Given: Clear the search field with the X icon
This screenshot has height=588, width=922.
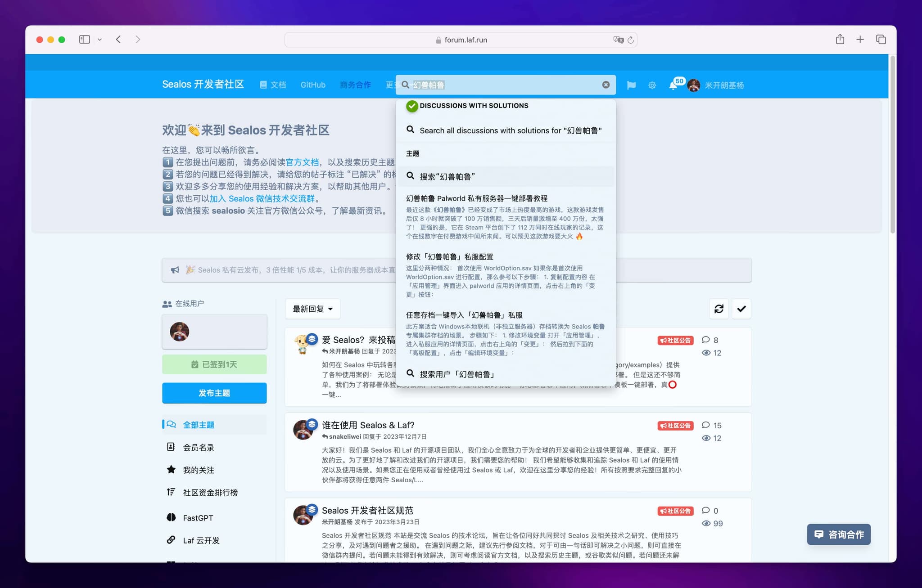Looking at the screenshot, I should click(x=606, y=85).
